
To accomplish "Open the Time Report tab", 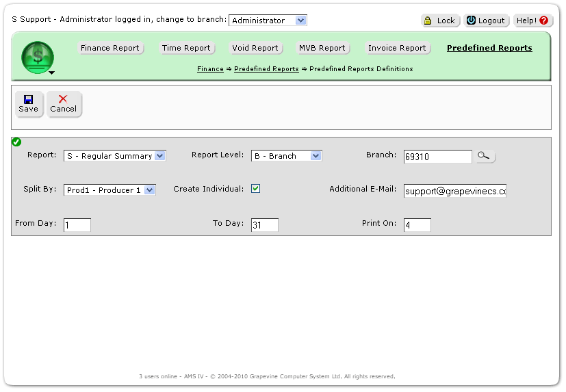I will point(186,48).
